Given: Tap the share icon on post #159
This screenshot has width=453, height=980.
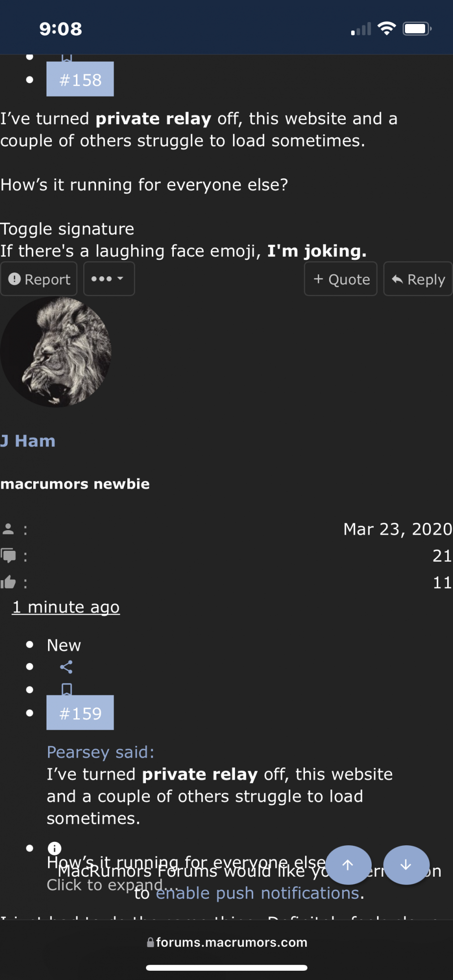Looking at the screenshot, I should (66, 667).
